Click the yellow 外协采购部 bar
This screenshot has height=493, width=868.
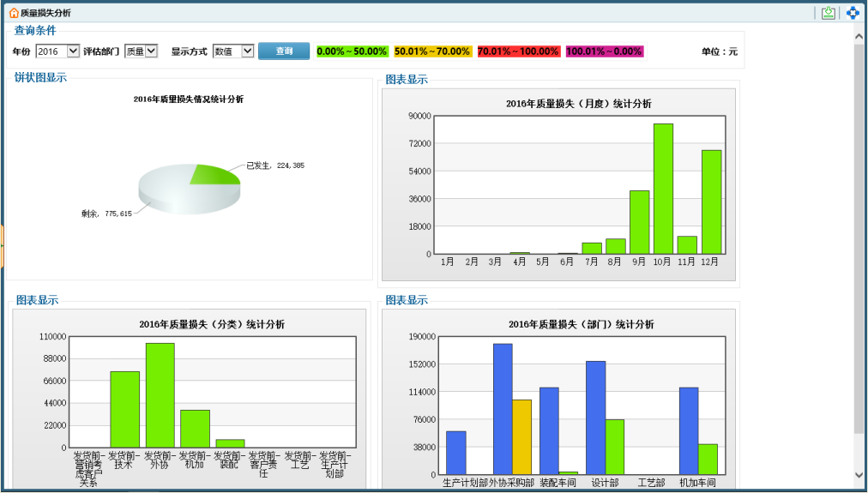click(x=521, y=436)
